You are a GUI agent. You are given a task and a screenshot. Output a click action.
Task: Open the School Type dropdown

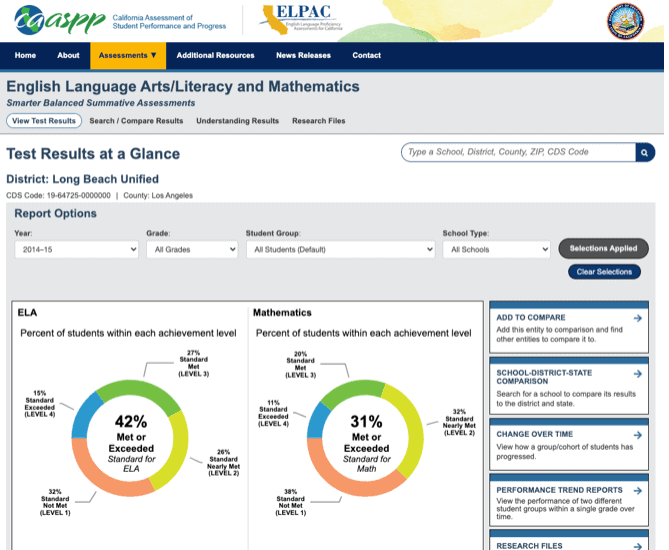click(493, 250)
